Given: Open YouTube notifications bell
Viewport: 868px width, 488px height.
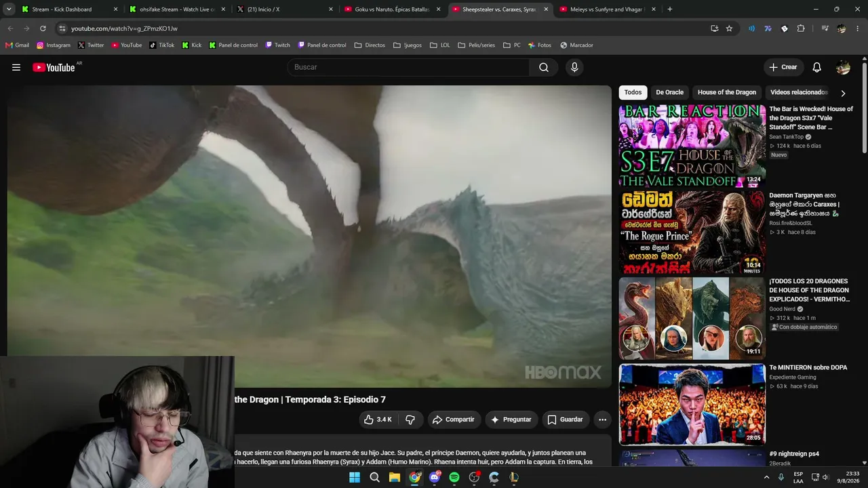Looking at the screenshot, I should pyautogui.click(x=816, y=67).
